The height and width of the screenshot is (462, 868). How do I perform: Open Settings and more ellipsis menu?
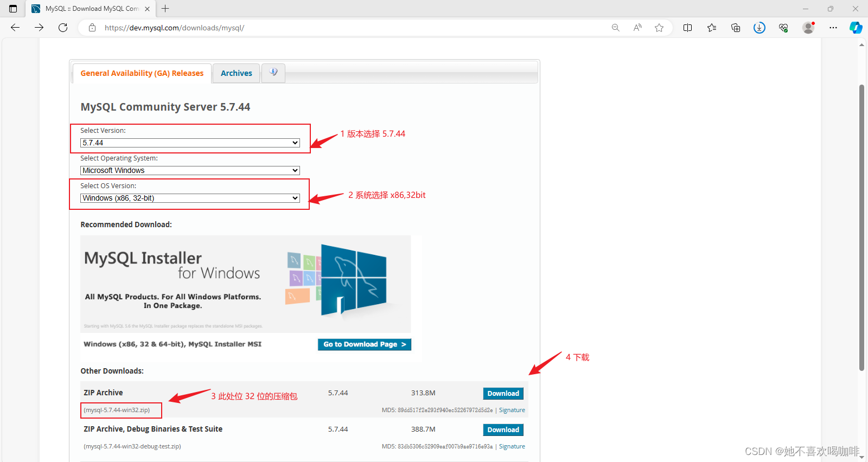pos(833,28)
